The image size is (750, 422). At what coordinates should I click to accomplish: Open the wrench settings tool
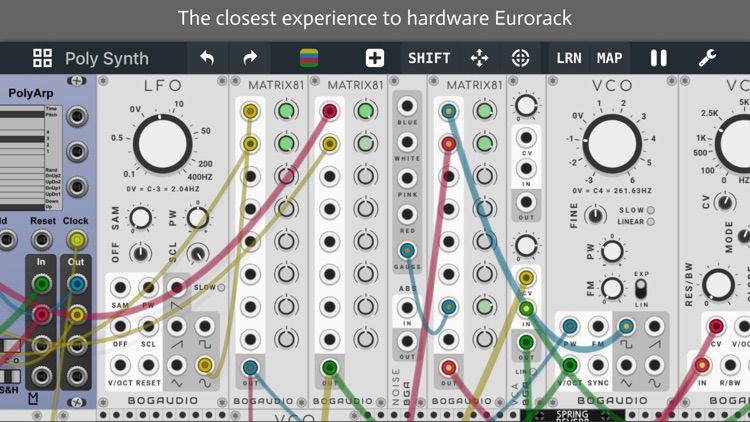707,58
